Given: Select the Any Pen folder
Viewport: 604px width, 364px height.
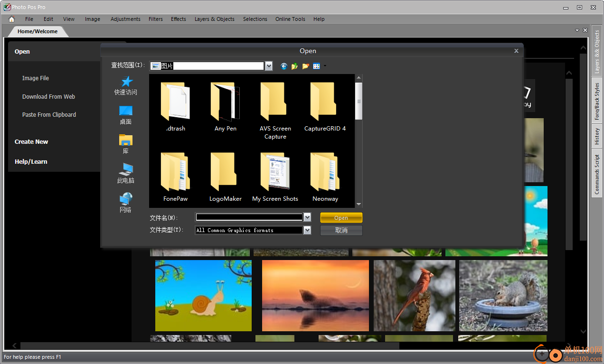Looking at the screenshot, I should coord(226,106).
